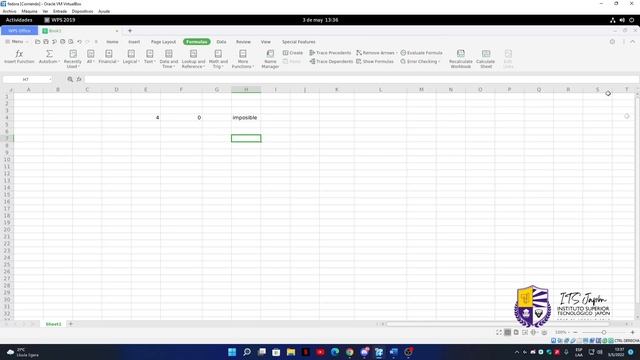Click the WPS Office home tab
This screenshot has height=360, width=640.
point(20,31)
